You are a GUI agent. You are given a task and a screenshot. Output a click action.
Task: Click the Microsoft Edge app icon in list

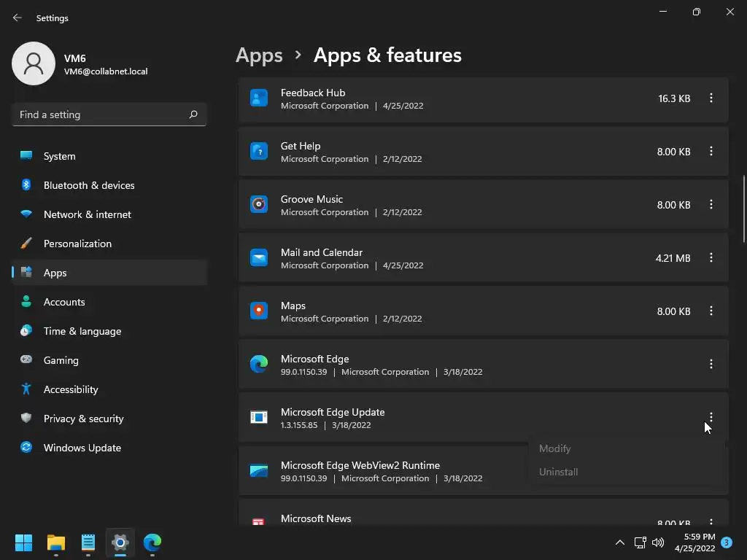click(x=259, y=365)
